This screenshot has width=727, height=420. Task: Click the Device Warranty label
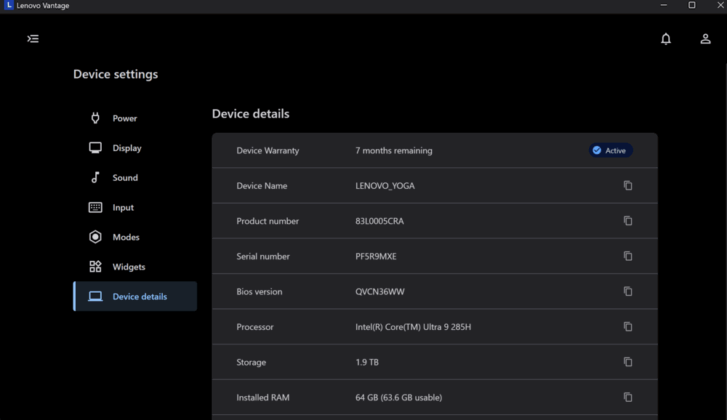point(268,151)
